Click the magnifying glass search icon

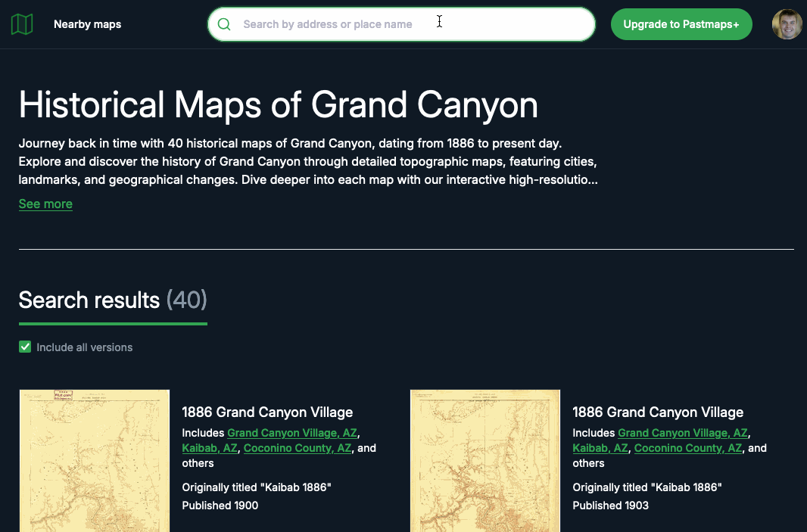coord(224,24)
